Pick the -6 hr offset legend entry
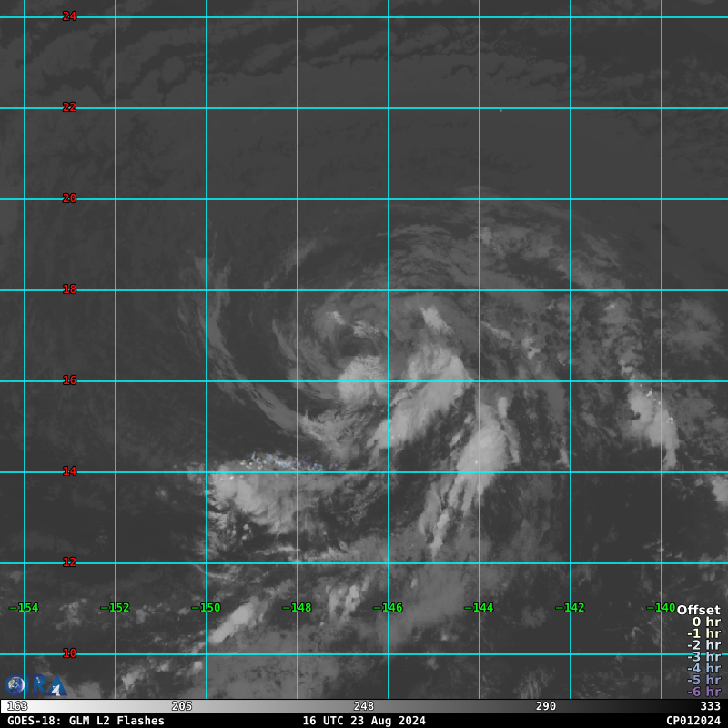 click(703, 692)
